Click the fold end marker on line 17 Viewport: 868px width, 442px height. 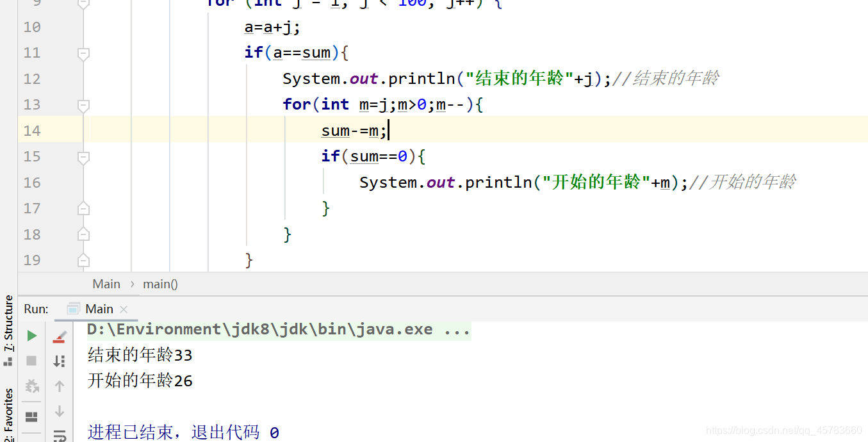[x=83, y=208]
